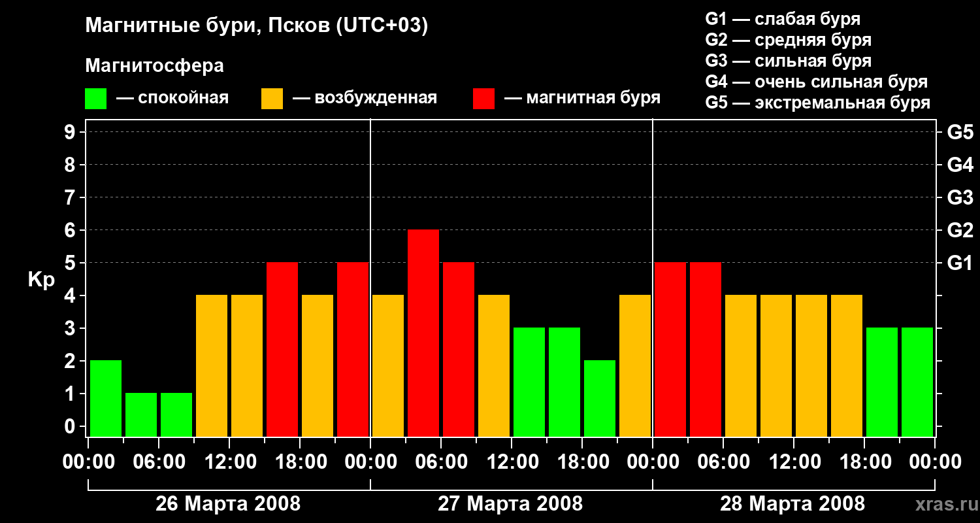
Task: Click the title 'Магнитные бури, Псков (UTC+03)'
Action: [257, 26]
